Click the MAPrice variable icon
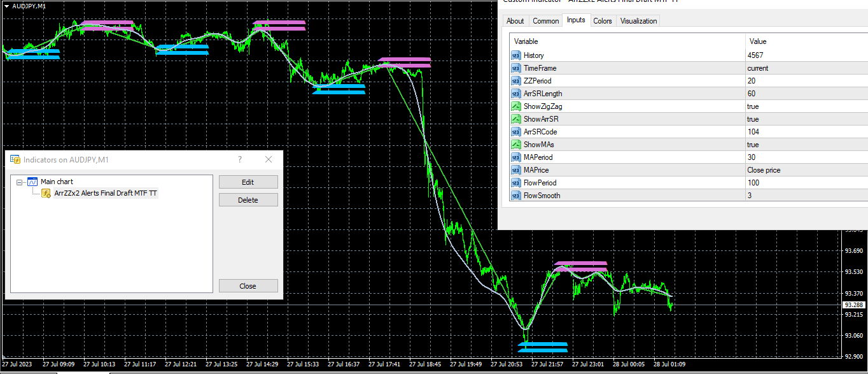 pos(516,170)
